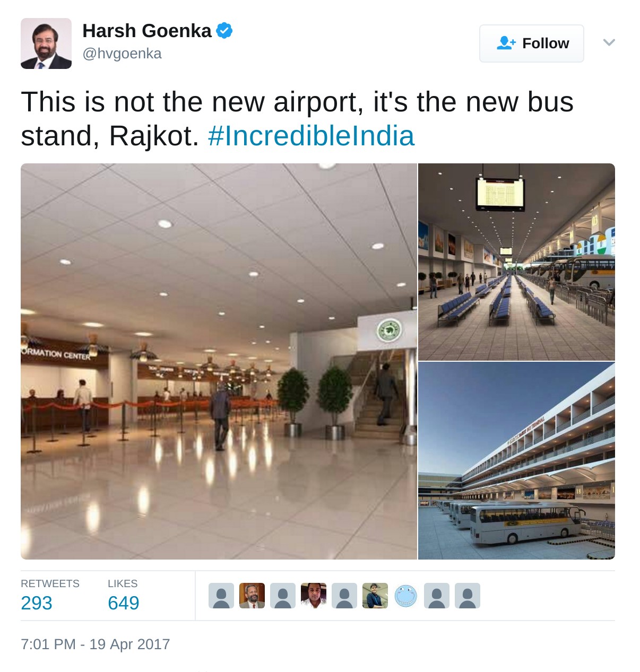The image size is (640, 672).
Task: Click the add-person icon on Follow
Action: (x=506, y=43)
